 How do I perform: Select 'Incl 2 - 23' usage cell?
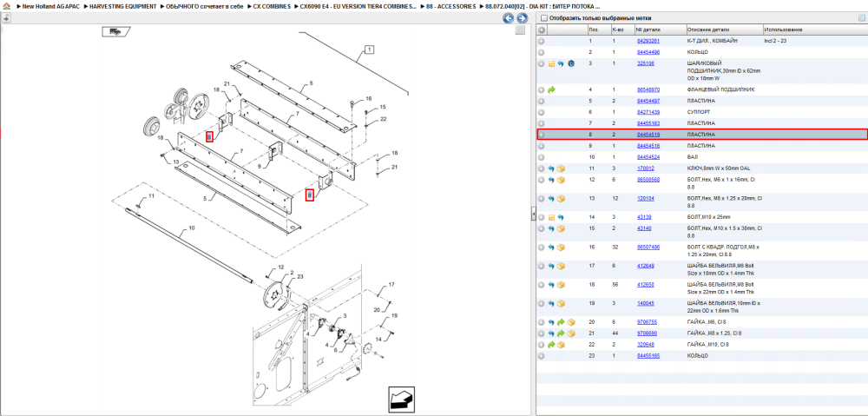point(775,41)
